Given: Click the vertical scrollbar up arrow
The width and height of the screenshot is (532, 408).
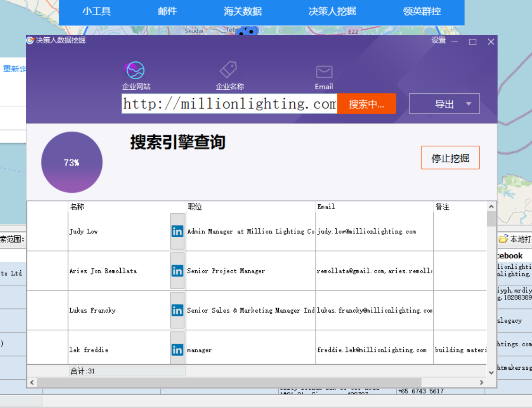Looking at the screenshot, I should coord(491,207).
